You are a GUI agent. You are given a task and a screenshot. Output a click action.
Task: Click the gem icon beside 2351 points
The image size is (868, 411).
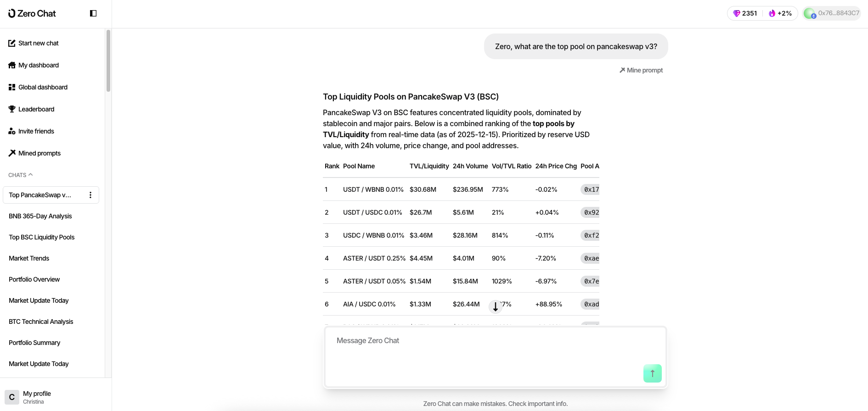[737, 13]
